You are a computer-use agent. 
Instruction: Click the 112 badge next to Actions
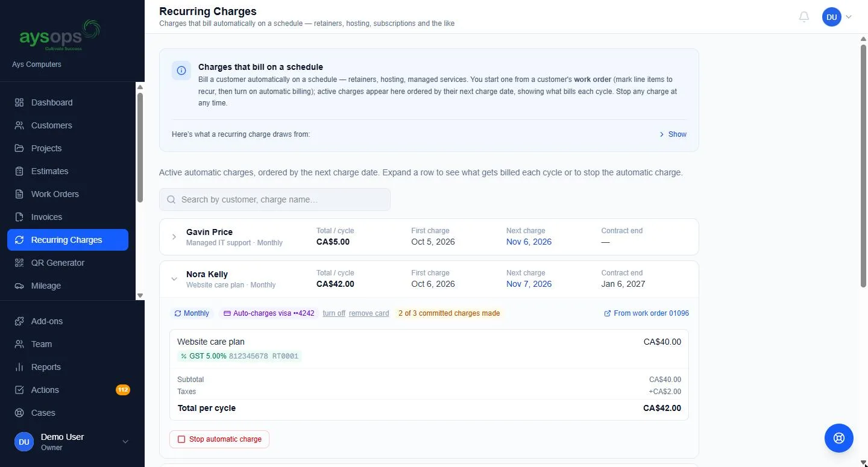pyautogui.click(x=123, y=390)
